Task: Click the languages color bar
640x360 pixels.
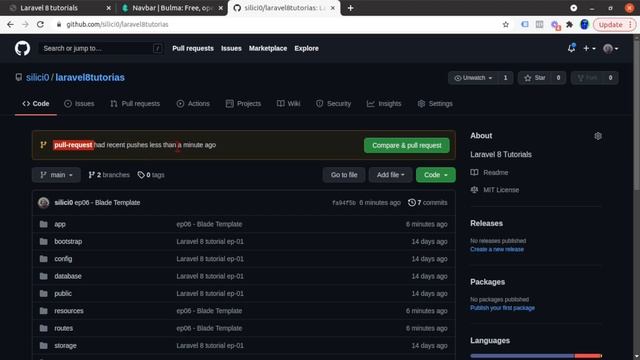Action: click(x=536, y=356)
